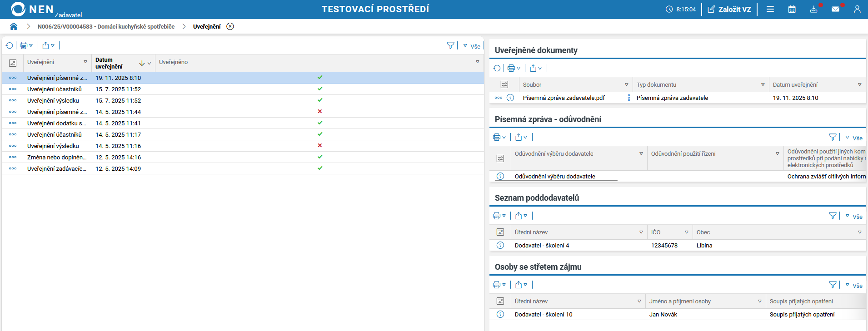Select row dated 12. 5. 2025 14:16
This screenshot has height=331, width=868.
[243, 157]
